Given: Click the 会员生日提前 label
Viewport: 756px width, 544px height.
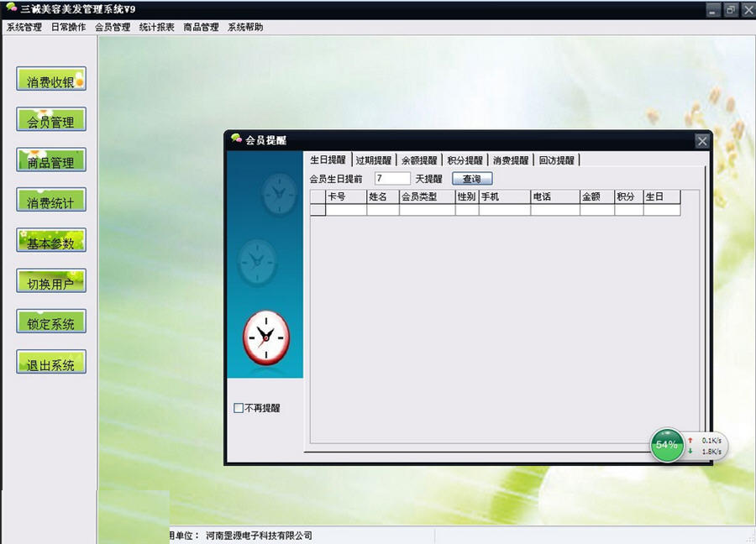Looking at the screenshot, I should click(335, 180).
